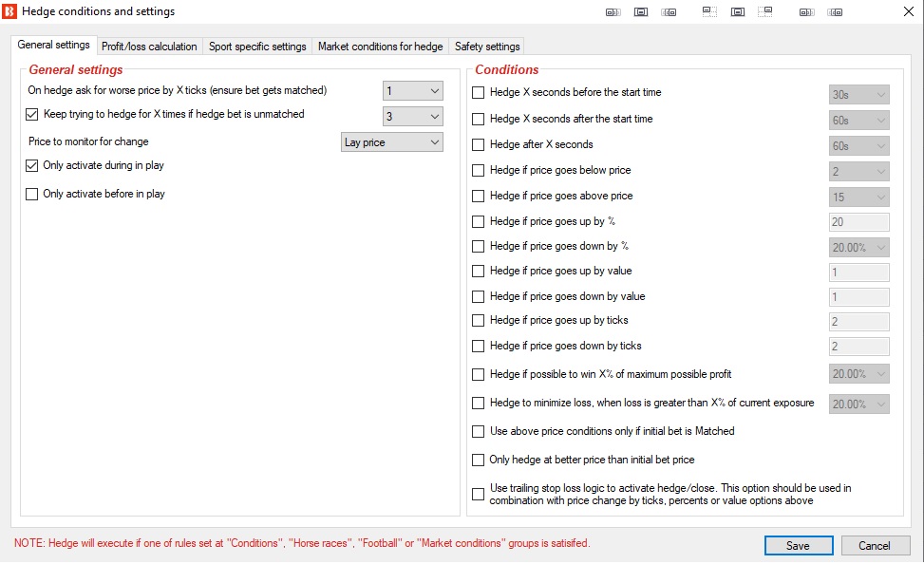
Task: Click the Save button
Action: [799, 546]
